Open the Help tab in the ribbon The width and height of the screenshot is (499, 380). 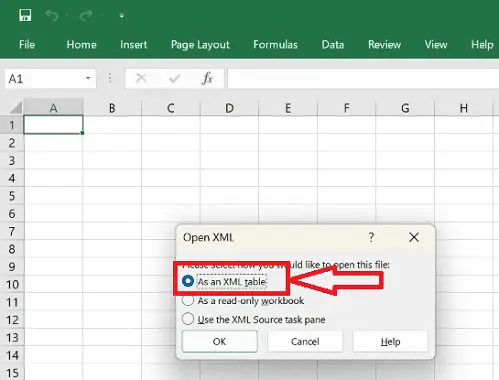[x=482, y=44]
